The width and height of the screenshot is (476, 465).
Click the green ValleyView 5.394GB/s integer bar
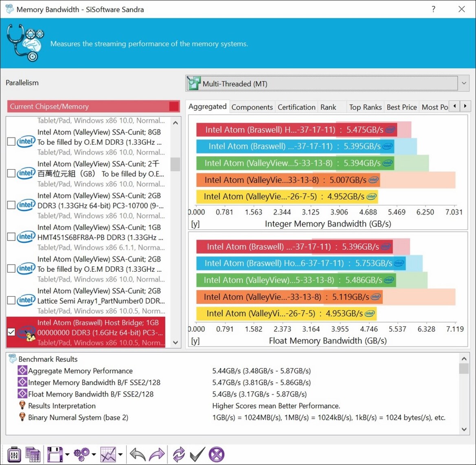(295, 163)
